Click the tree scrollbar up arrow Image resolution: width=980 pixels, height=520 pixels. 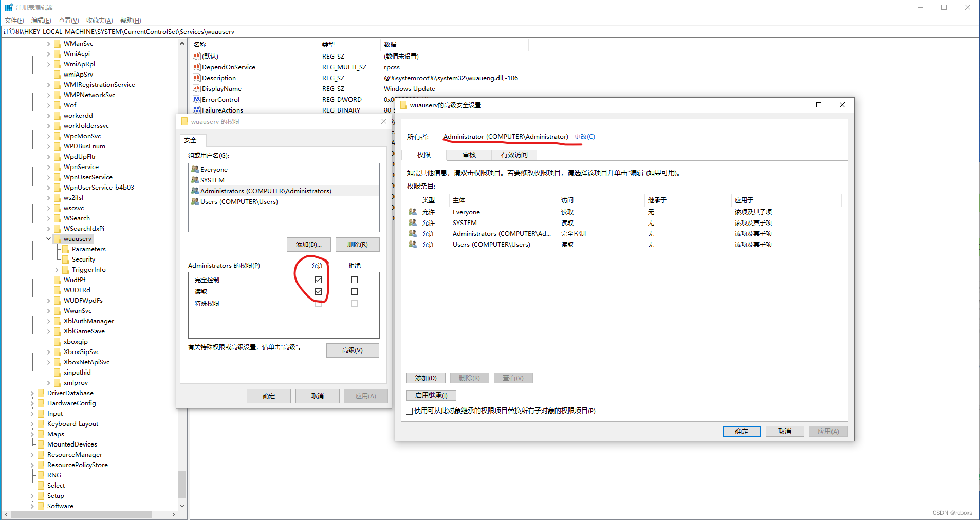182,44
